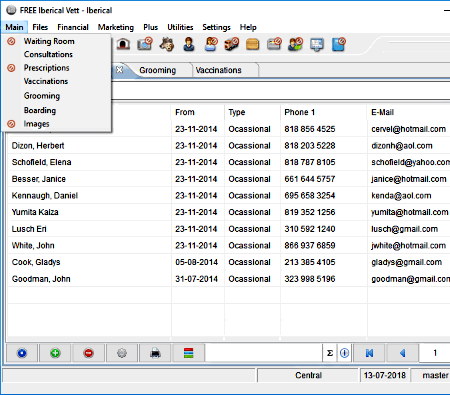
Task: Open the Files menu
Action: click(40, 27)
